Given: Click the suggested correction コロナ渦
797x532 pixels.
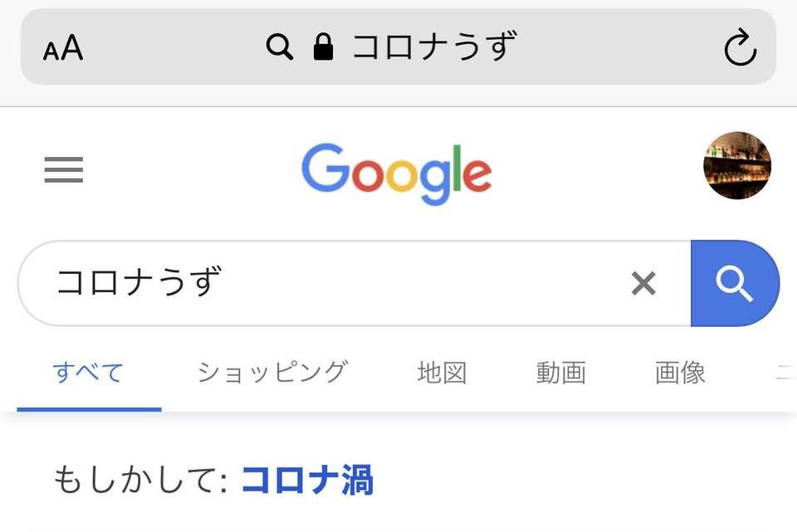Looking at the screenshot, I should (x=307, y=480).
